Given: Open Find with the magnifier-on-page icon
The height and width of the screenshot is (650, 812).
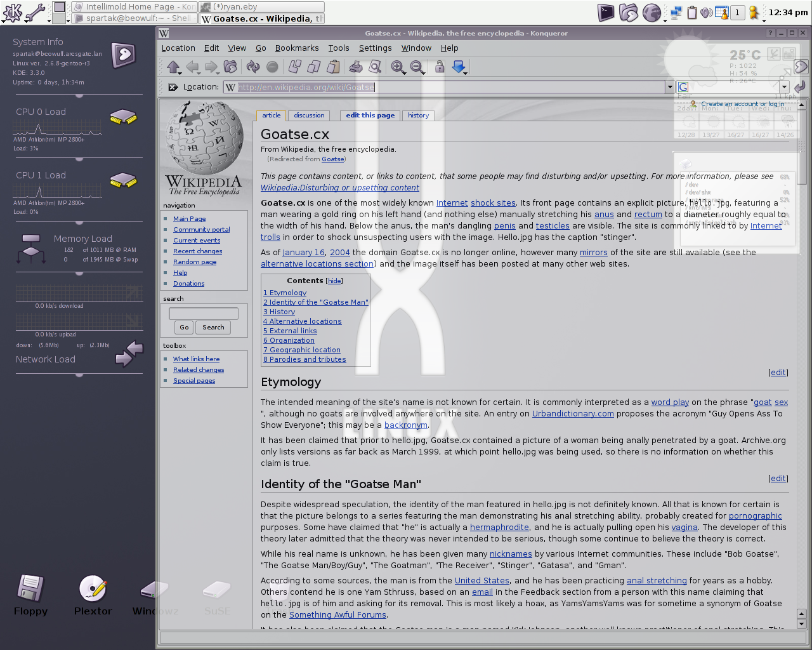Looking at the screenshot, I should pyautogui.click(x=375, y=67).
